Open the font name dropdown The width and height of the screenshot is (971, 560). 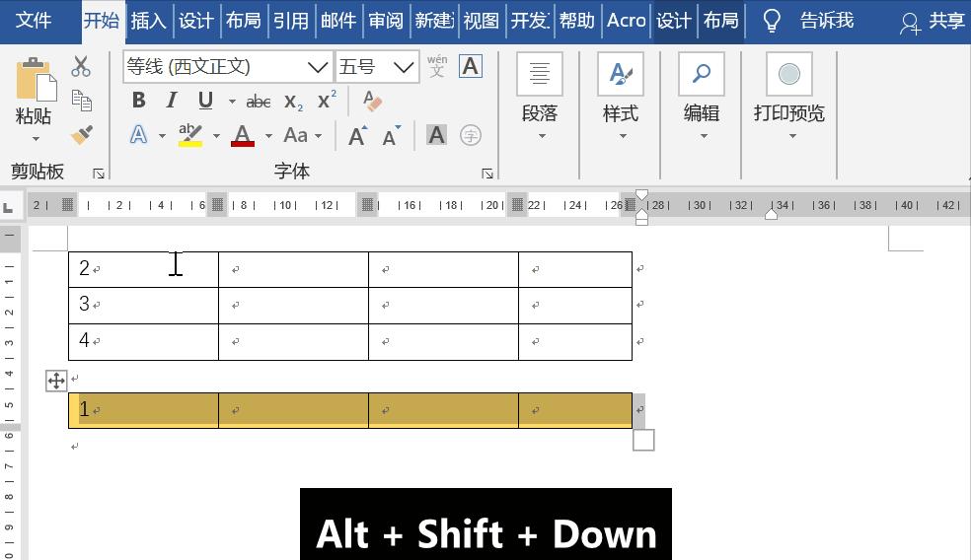pyautogui.click(x=317, y=67)
